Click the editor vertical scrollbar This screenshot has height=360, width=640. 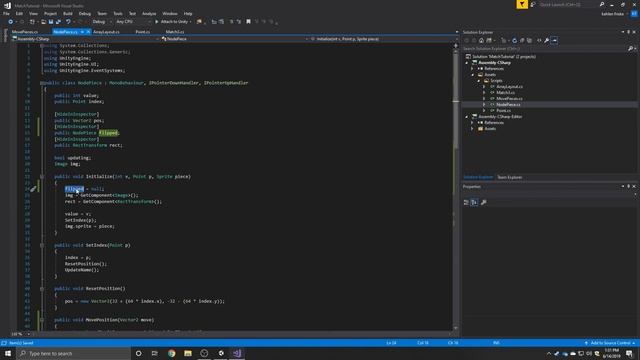tap(456, 188)
